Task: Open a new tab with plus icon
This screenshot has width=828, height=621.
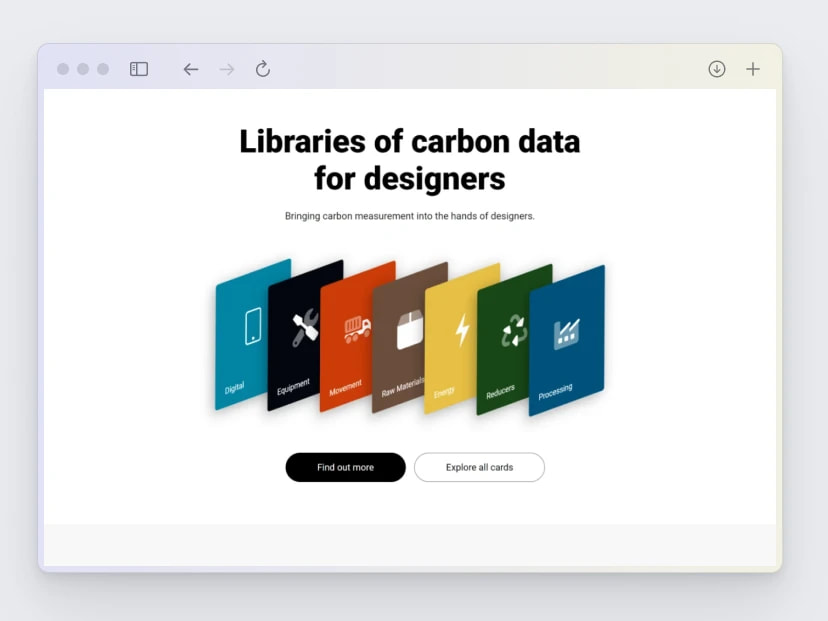Action: click(x=752, y=69)
